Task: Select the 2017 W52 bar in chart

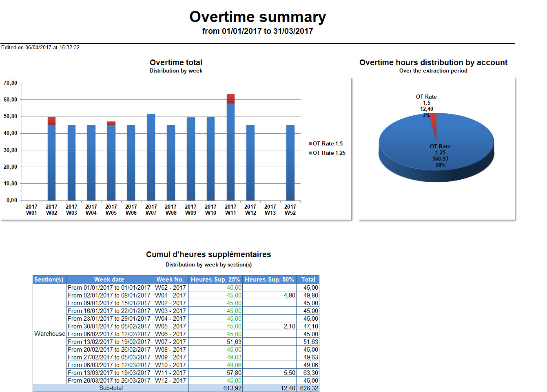Action: click(290, 163)
